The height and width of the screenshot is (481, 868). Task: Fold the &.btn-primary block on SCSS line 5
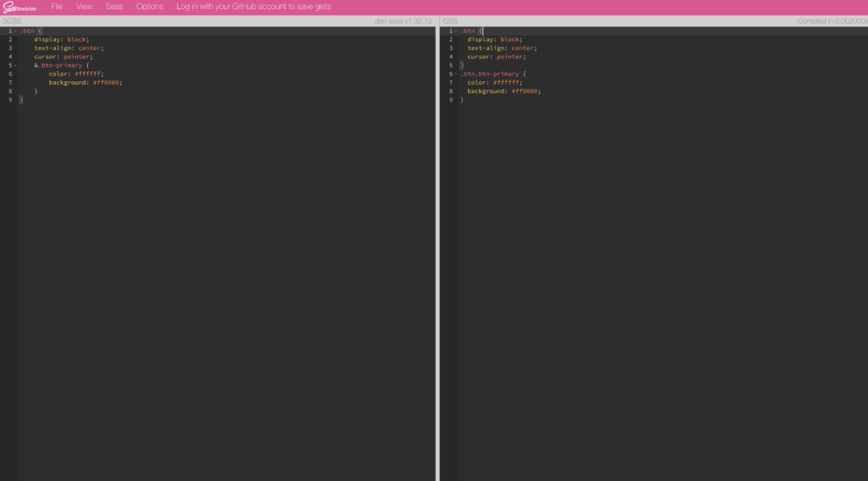[15, 65]
